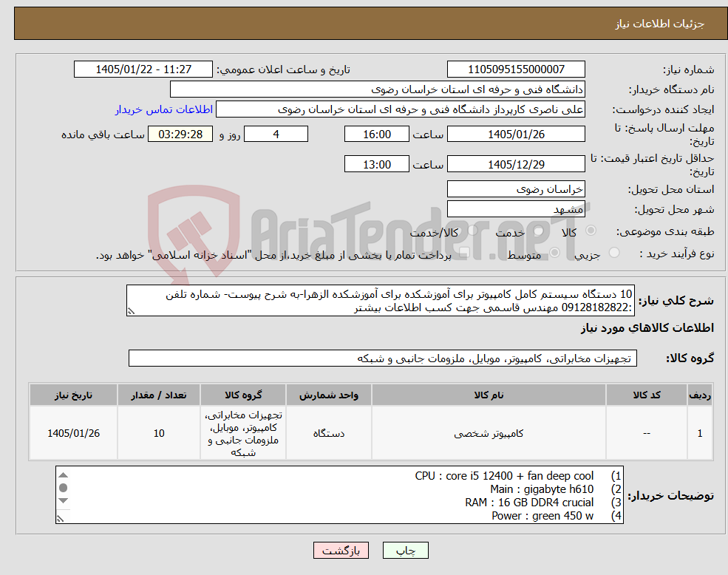Click the ردیف column header

pos(700,395)
